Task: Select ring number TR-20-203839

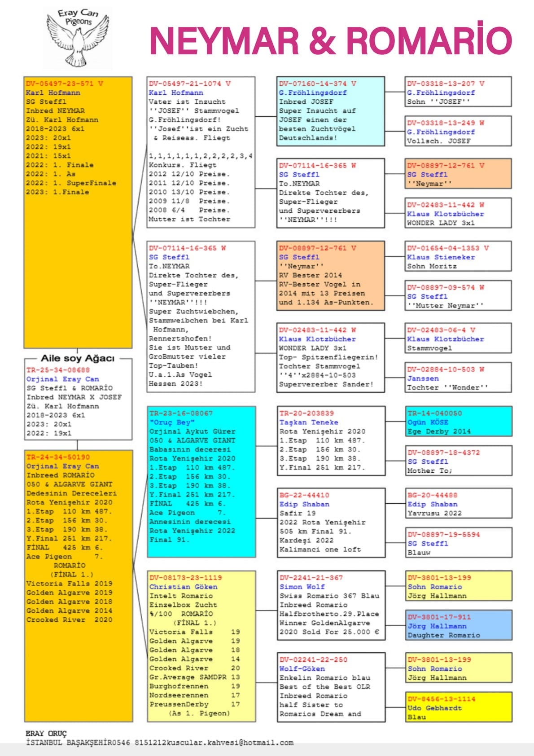Action: pyautogui.click(x=306, y=413)
